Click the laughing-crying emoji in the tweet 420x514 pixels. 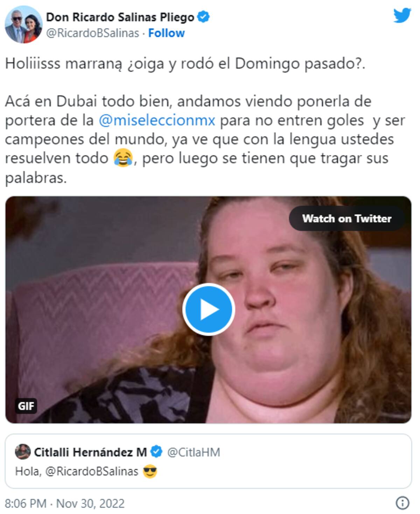coord(123,158)
